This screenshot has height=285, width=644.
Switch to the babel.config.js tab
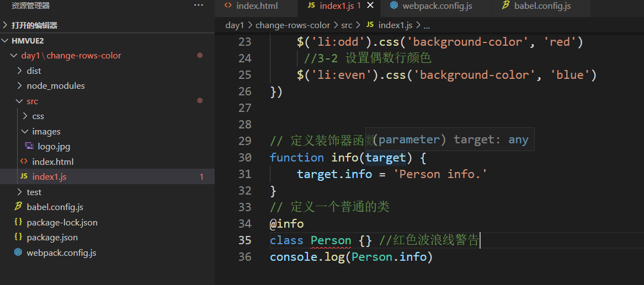click(541, 8)
